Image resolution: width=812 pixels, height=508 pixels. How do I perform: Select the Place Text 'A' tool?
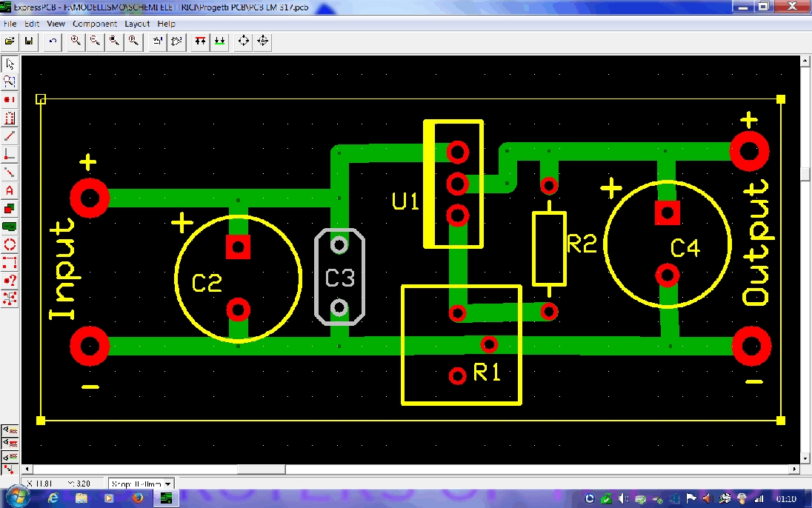click(10, 190)
